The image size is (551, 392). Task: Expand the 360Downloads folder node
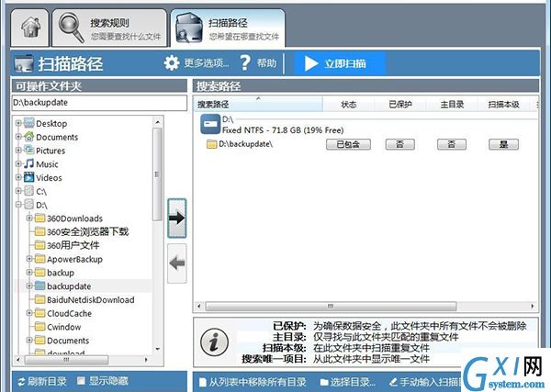[x=29, y=218]
